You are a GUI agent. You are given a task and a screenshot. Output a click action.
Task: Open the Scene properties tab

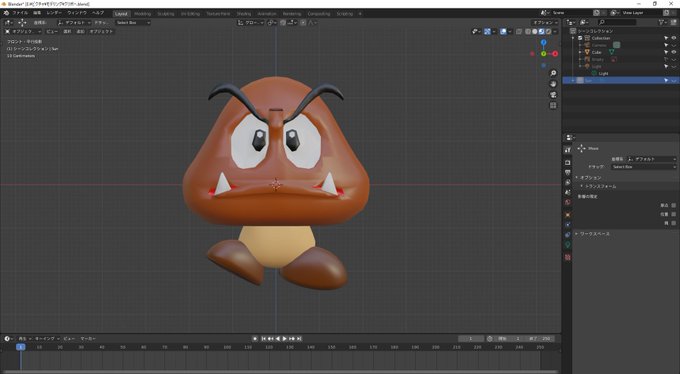pos(568,192)
